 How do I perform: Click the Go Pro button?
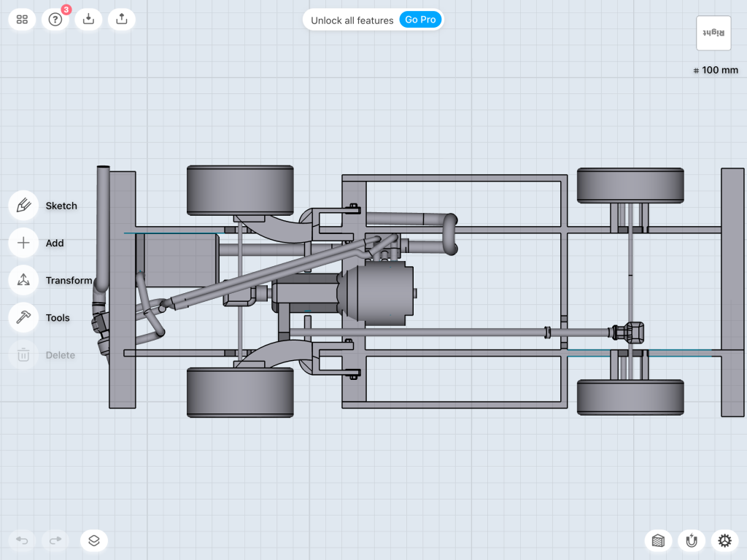pos(420,20)
